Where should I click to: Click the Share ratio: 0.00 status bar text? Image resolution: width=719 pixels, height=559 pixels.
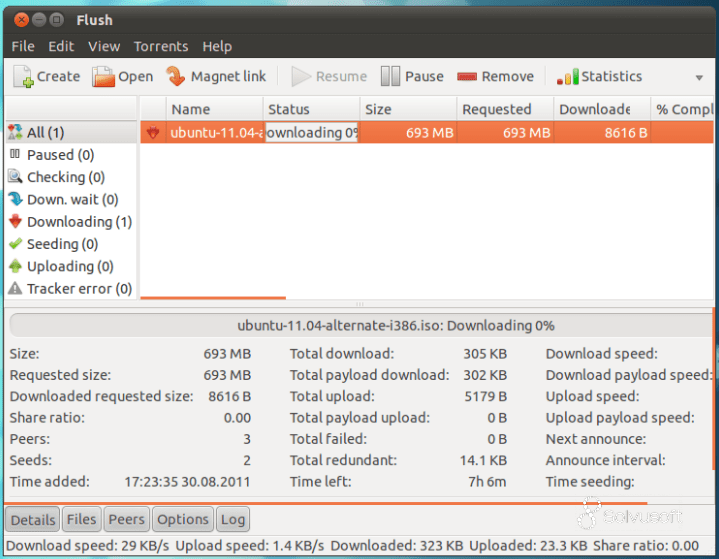point(646,545)
